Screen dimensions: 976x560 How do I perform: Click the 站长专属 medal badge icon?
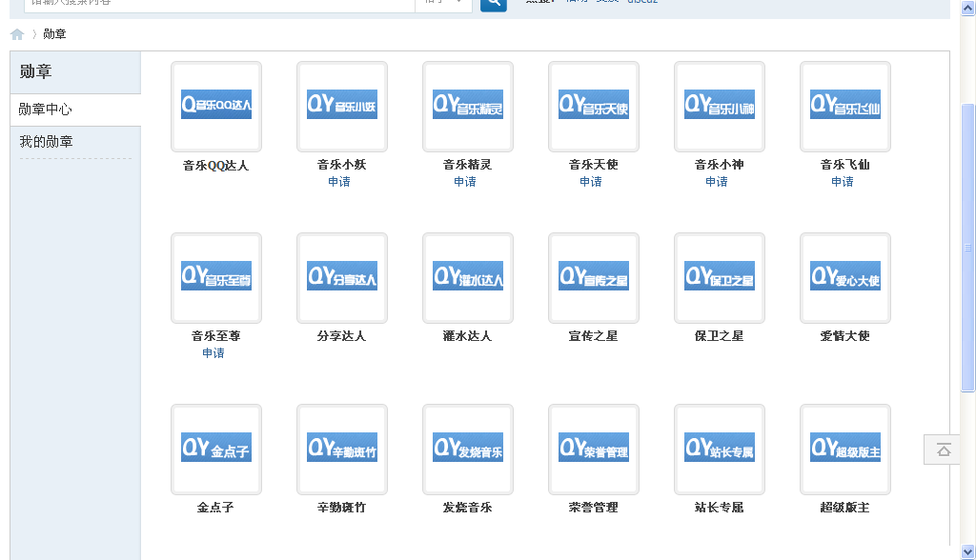pos(719,448)
